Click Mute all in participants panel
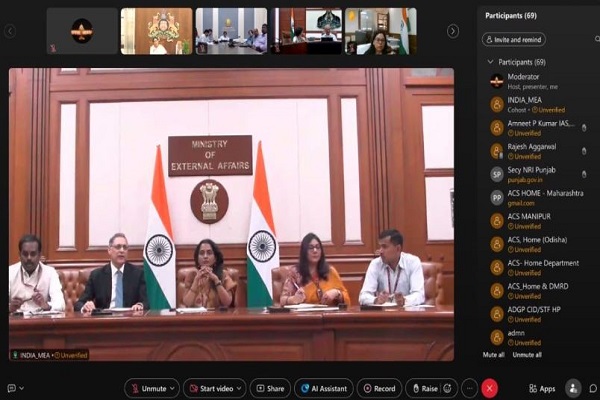The height and width of the screenshot is (400, 600). pos(494,355)
